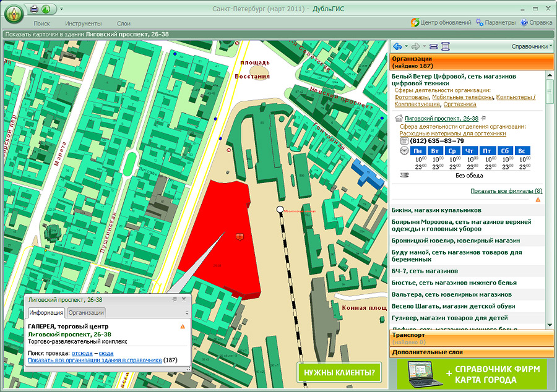Image resolution: width=557 pixels, height=392 pixels.
Task: Select Боярыня Морозова in the organization list
Action: click(467, 225)
